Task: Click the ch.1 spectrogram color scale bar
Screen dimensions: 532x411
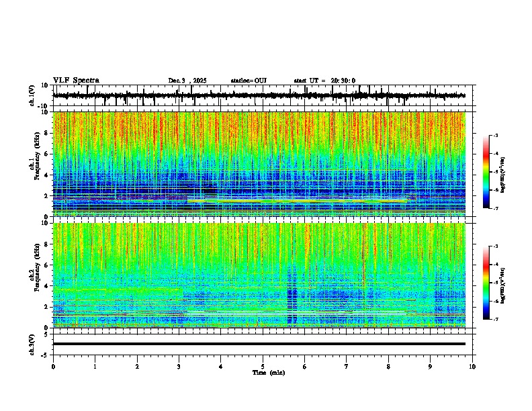Action: (486, 172)
